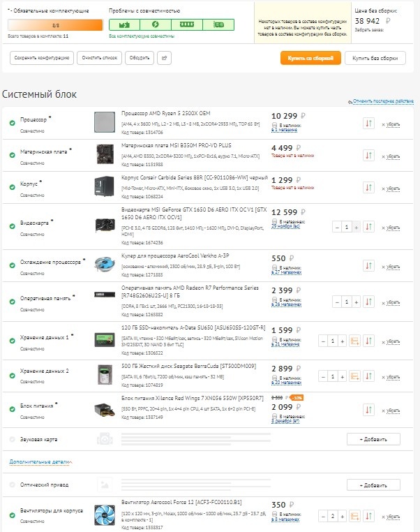
Task: Collapse the Дополнительные детали section
Action: click(40, 461)
